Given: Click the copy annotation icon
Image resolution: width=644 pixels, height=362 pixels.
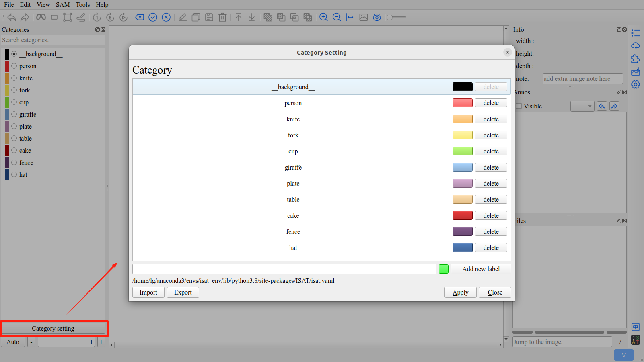Looking at the screenshot, I should [196, 17].
